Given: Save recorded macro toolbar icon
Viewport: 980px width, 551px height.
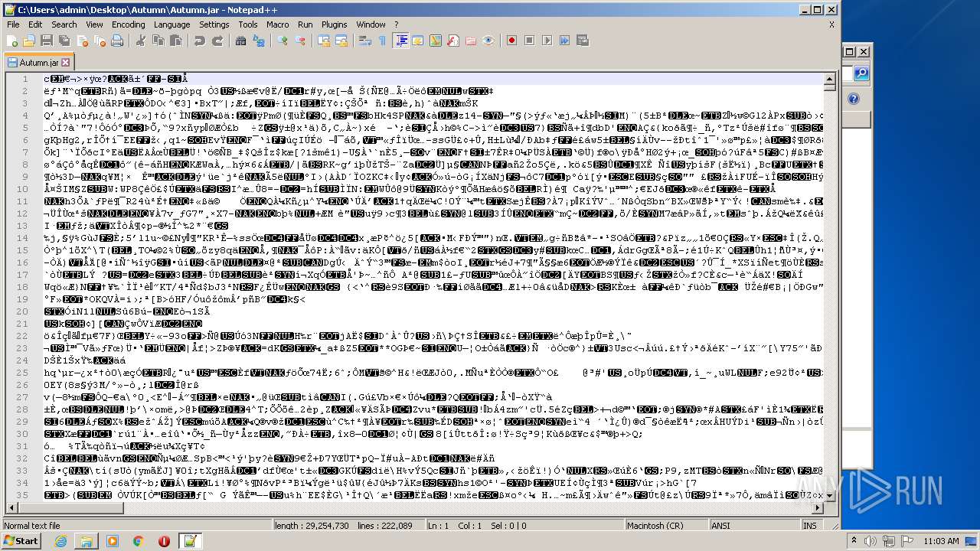Looking at the screenshot, I should 582,41.
